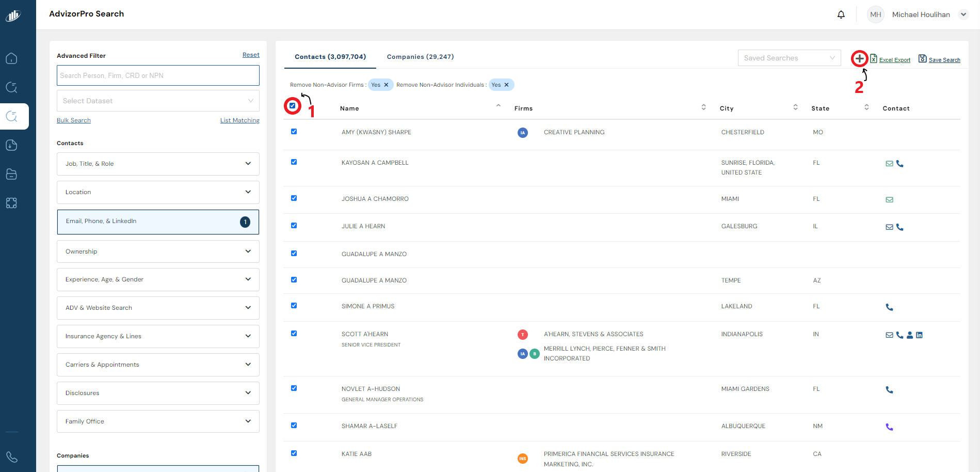The width and height of the screenshot is (980, 472).
Task: Click the phone icon at sidebar bottom
Action: pyautogui.click(x=11, y=457)
